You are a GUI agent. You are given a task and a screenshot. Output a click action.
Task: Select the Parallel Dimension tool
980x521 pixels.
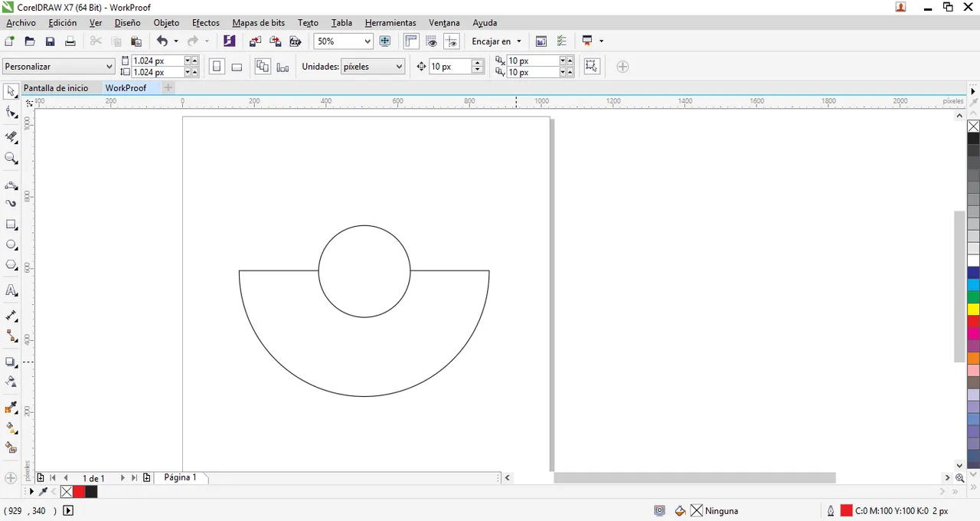point(11,316)
